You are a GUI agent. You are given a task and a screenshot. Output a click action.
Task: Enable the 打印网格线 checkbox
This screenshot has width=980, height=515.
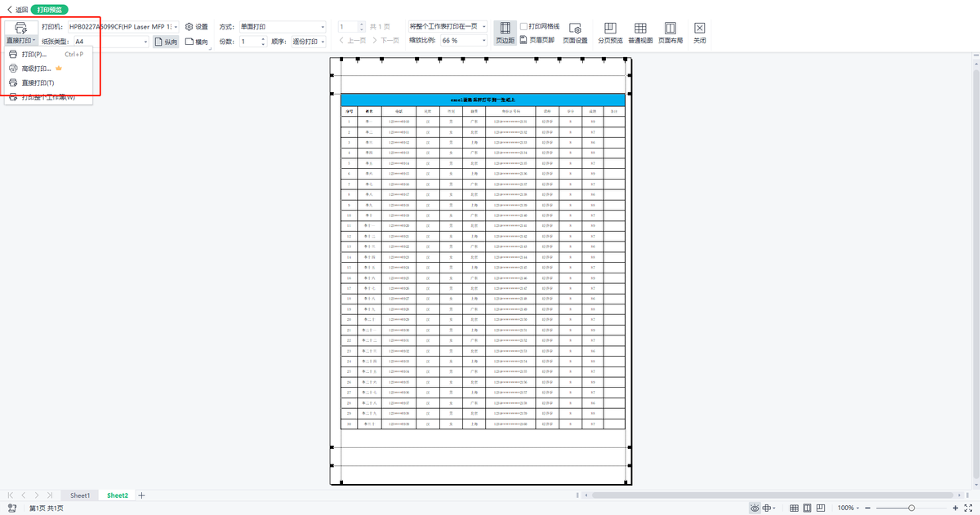click(x=523, y=26)
